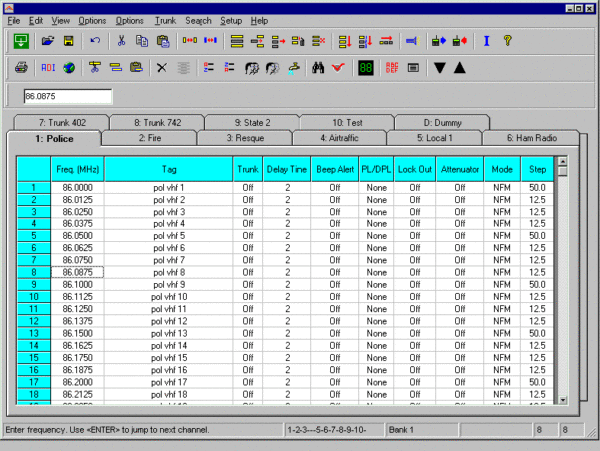Click the red check mark icon
Viewport: 600px width, 451px height.
coord(338,68)
